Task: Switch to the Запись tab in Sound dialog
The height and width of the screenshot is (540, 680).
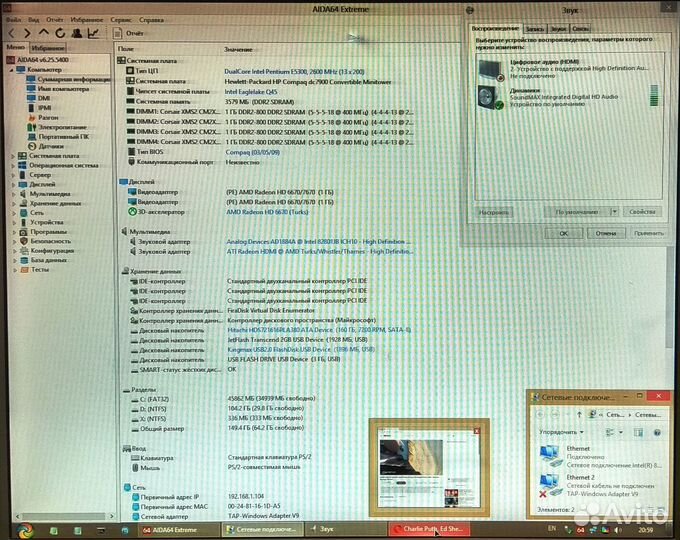Action: pos(534,28)
